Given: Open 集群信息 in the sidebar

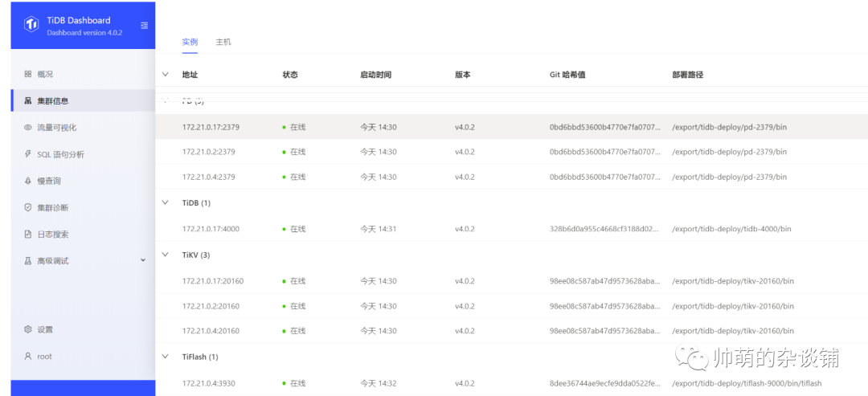Looking at the screenshot, I should [x=53, y=101].
